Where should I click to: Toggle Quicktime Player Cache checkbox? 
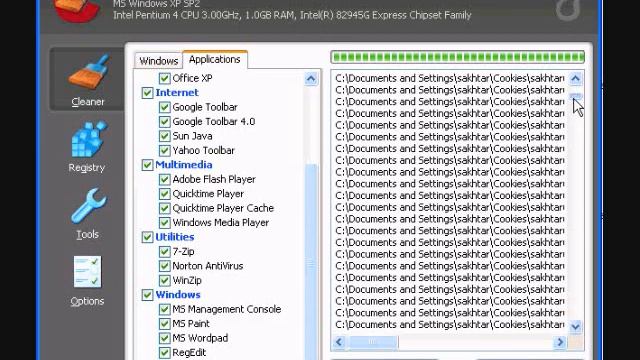pos(164,208)
